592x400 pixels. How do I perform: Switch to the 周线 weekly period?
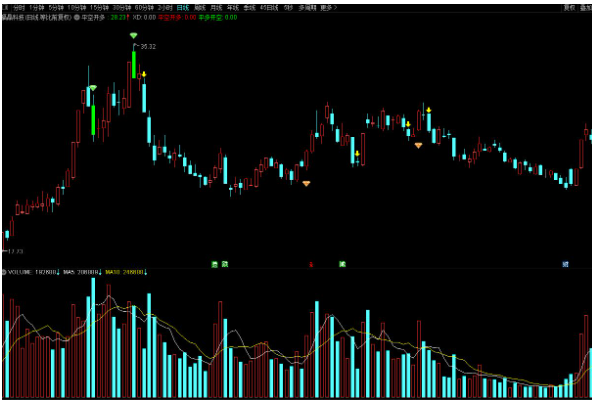click(200, 8)
